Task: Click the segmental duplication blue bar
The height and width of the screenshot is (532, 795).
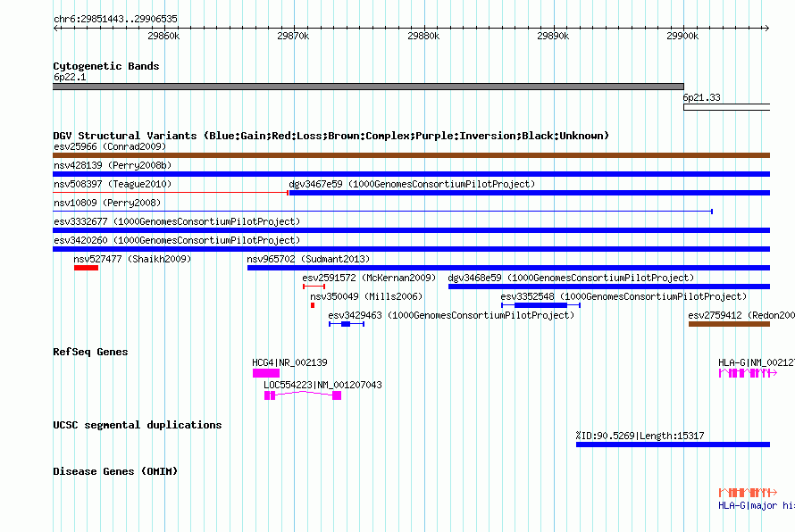Action: (x=673, y=445)
